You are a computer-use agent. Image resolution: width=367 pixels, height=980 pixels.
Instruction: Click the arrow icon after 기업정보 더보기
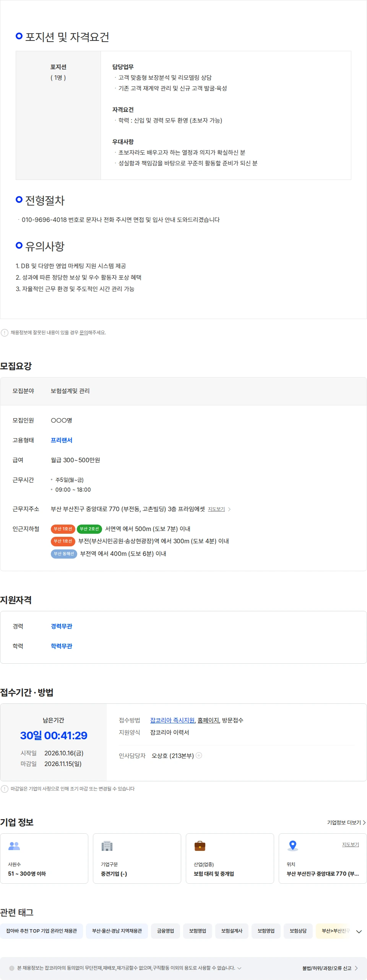pos(364,823)
